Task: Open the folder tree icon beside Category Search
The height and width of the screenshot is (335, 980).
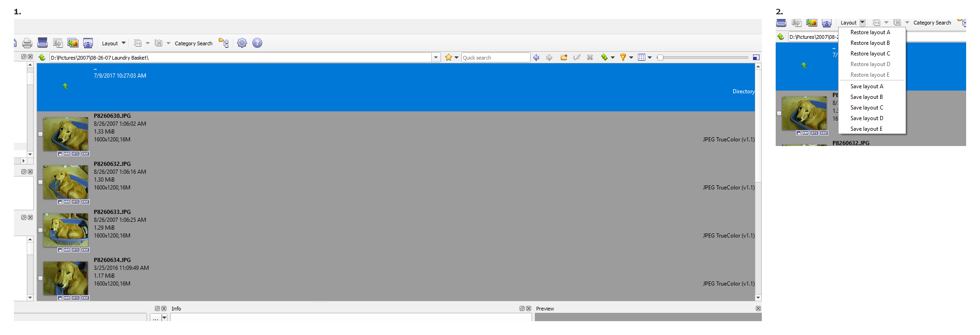Action: [224, 43]
